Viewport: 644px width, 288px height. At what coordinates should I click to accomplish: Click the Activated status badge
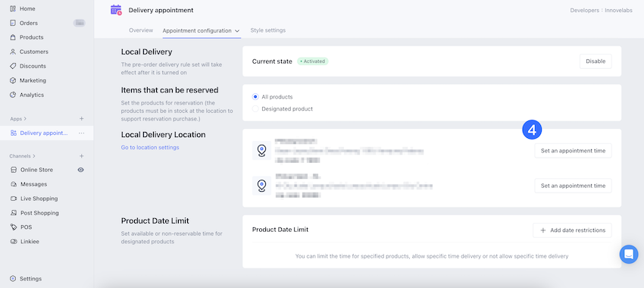coord(313,61)
